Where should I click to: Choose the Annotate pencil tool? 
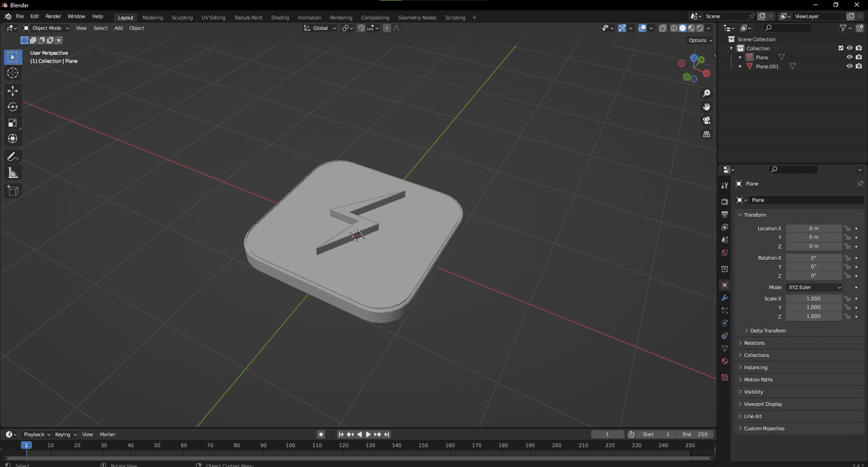click(x=13, y=157)
